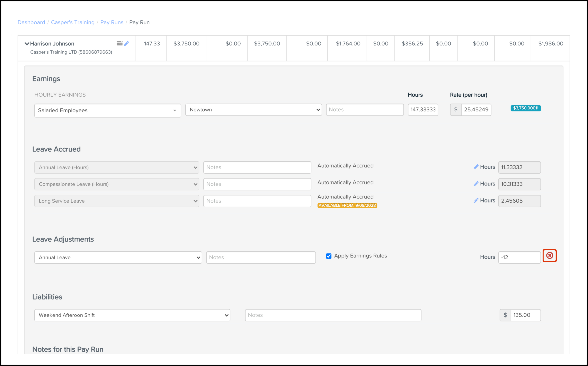Open the Salaried Employees pay category dropdown

(x=108, y=110)
